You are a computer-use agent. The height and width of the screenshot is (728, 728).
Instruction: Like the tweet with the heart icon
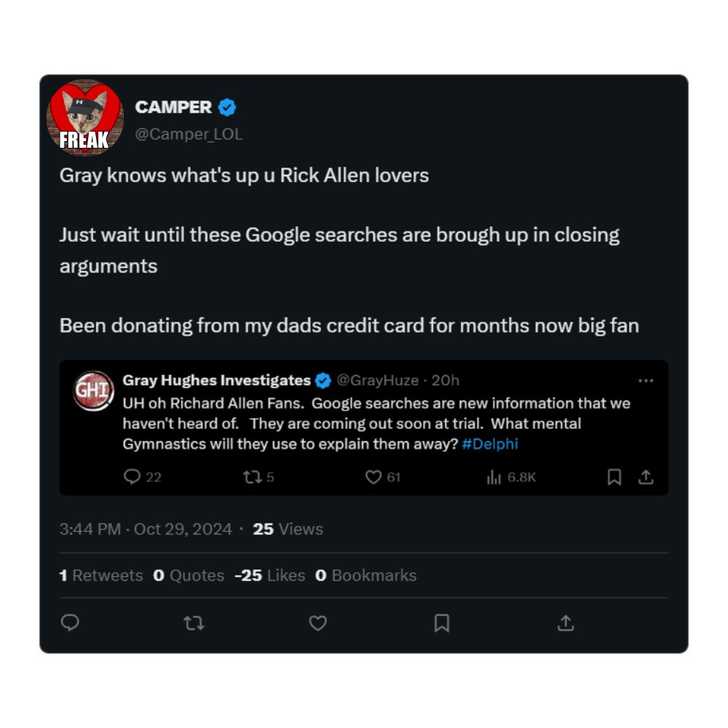click(317, 623)
